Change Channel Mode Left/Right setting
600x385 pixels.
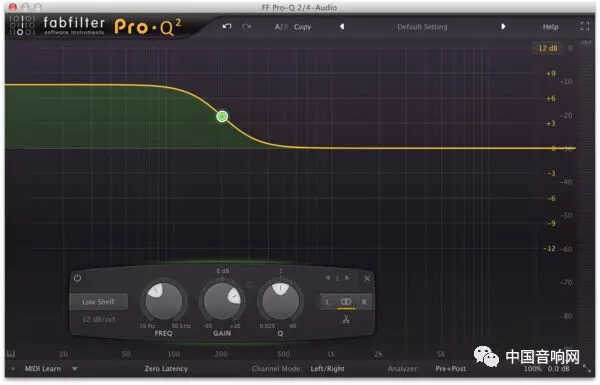click(327, 369)
